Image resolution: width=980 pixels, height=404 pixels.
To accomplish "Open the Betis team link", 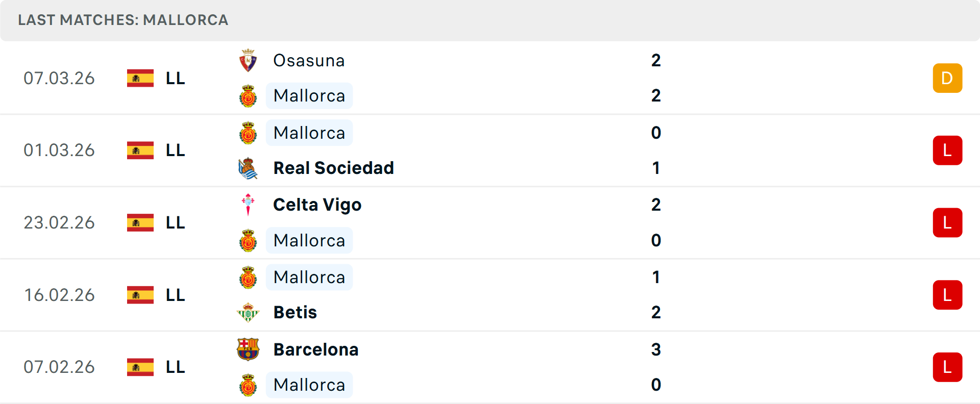I will (x=295, y=312).
